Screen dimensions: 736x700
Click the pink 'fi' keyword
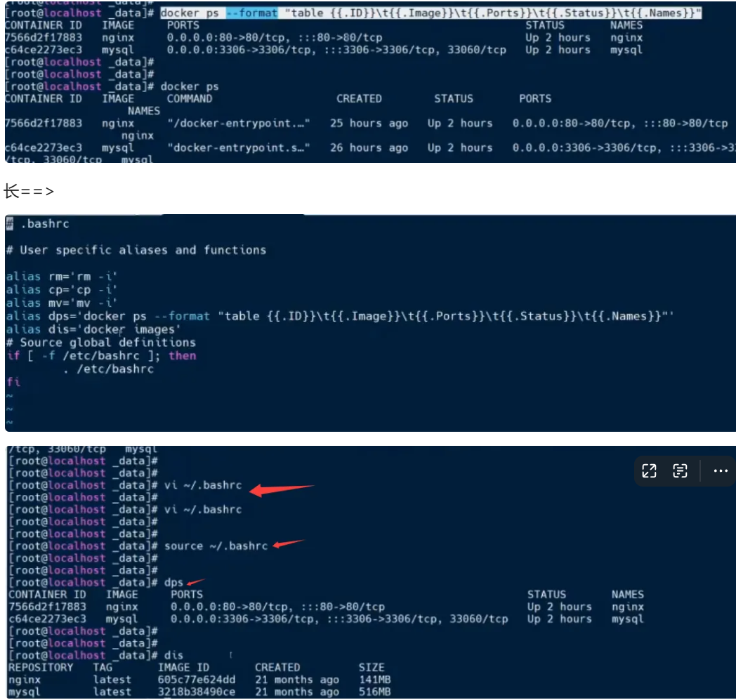point(13,382)
